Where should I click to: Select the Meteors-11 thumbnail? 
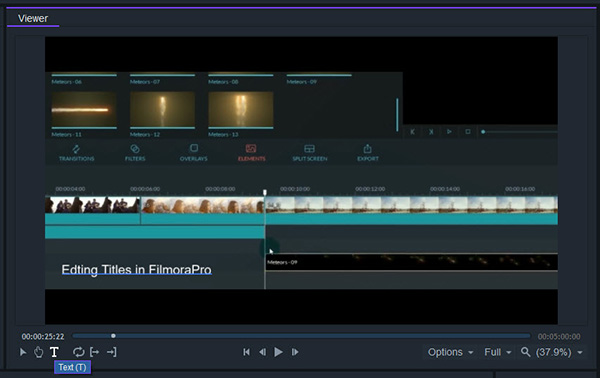coord(84,109)
